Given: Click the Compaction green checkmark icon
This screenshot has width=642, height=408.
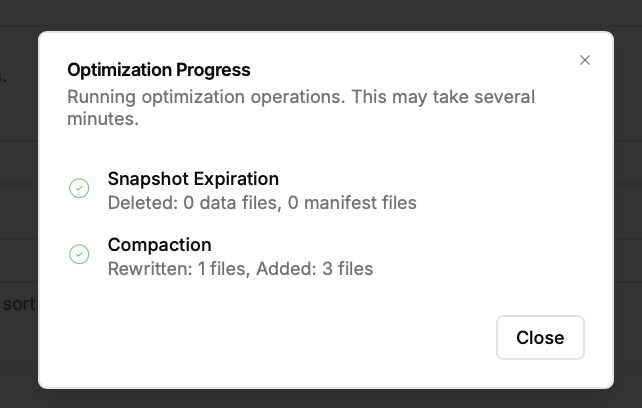Looking at the screenshot, I should (79, 254).
